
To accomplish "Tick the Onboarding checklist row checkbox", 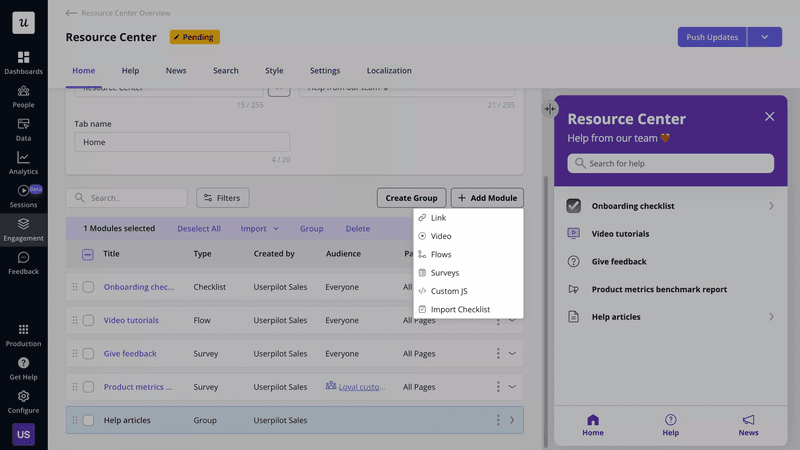I will [x=88, y=287].
